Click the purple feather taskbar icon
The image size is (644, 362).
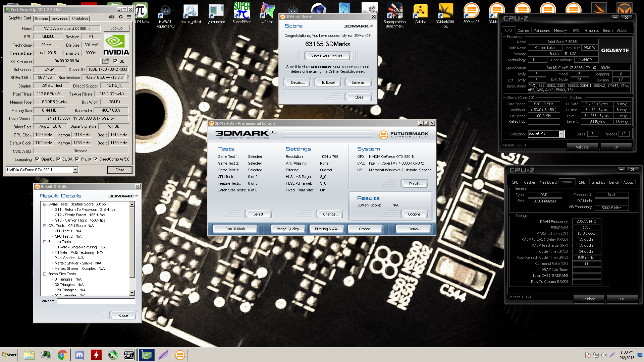[x=163, y=355]
